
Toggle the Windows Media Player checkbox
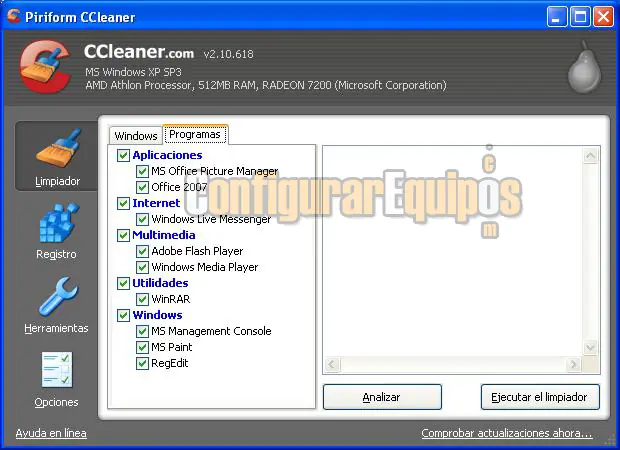pyautogui.click(x=142, y=267)
